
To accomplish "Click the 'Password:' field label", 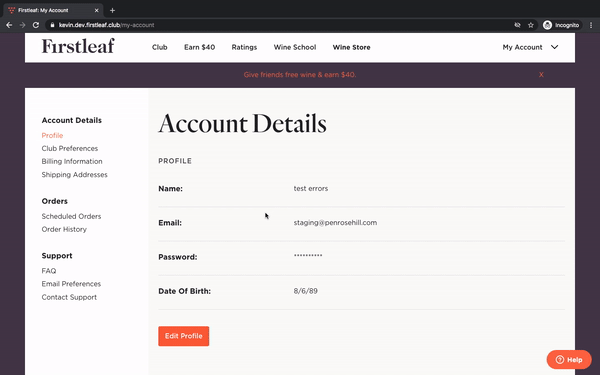I will 178,257.
